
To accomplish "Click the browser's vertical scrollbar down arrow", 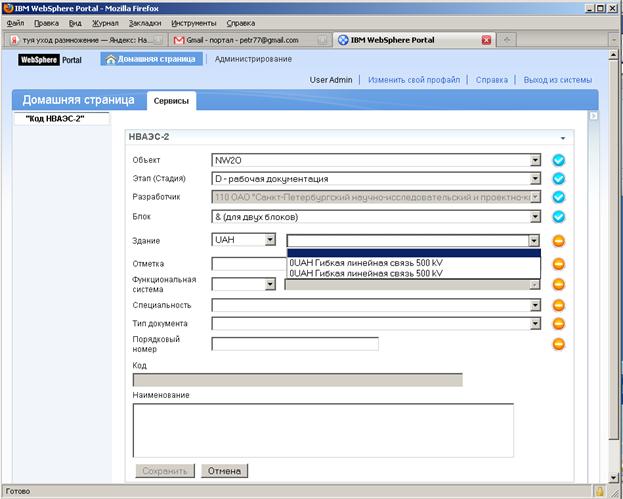I will tap(613, 478).
